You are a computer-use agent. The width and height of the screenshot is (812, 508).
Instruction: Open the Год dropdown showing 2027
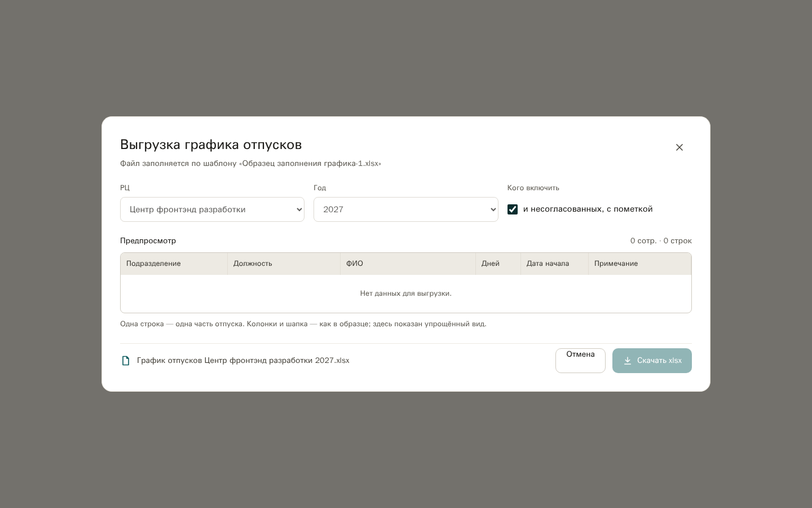(x=406, y=209)
